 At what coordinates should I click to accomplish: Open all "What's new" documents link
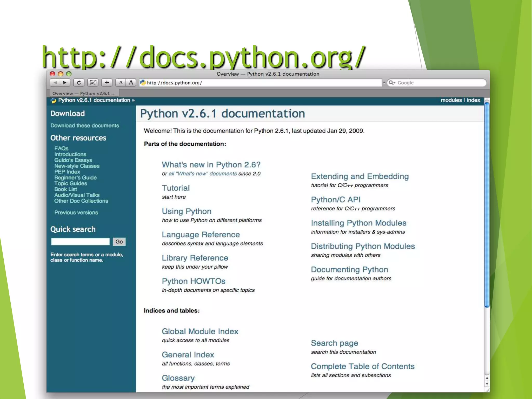pos(203,174)
